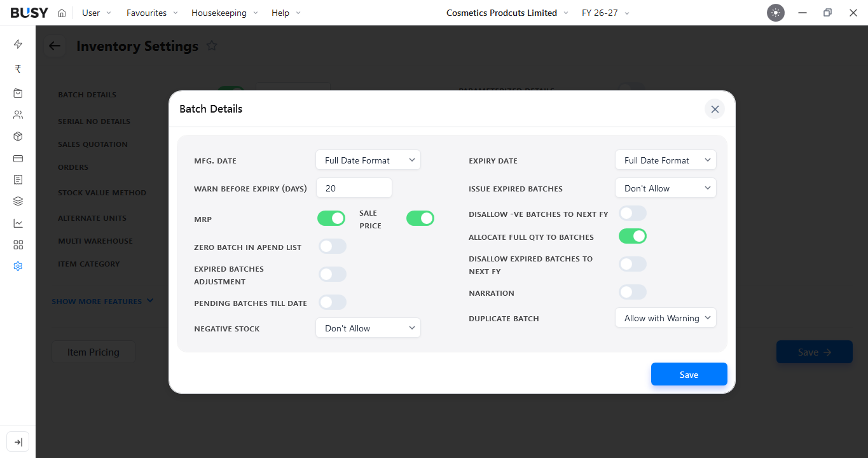Click Serial No Details label
This screenshot has width=868, height=458.
(x=94, y=121)
